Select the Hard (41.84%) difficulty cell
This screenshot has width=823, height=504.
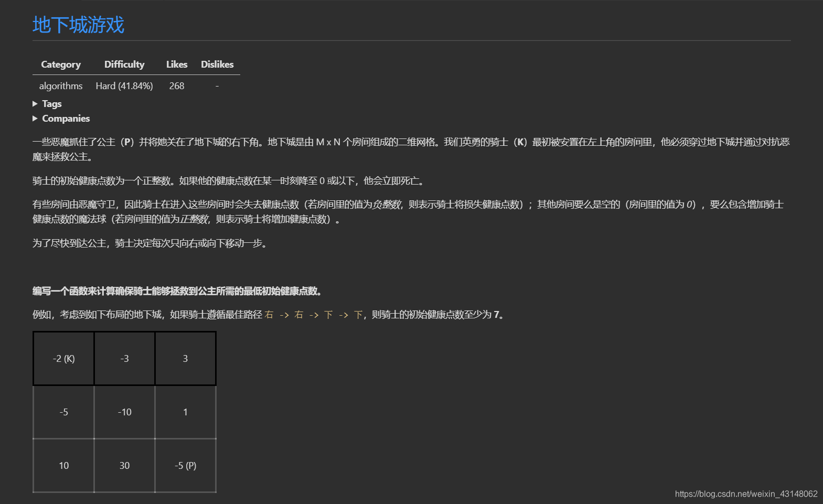point(124,85)
